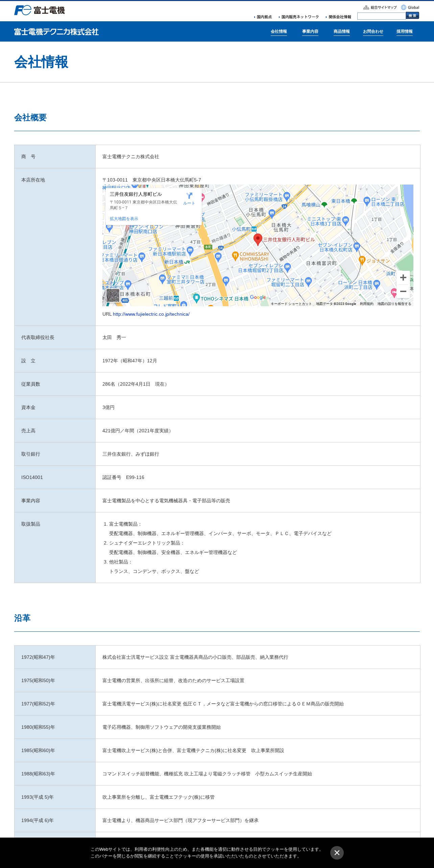Click the COMMISSARY NIHONBASHI restaurant icon
434x868 pixels.
[x=235, y=256]
